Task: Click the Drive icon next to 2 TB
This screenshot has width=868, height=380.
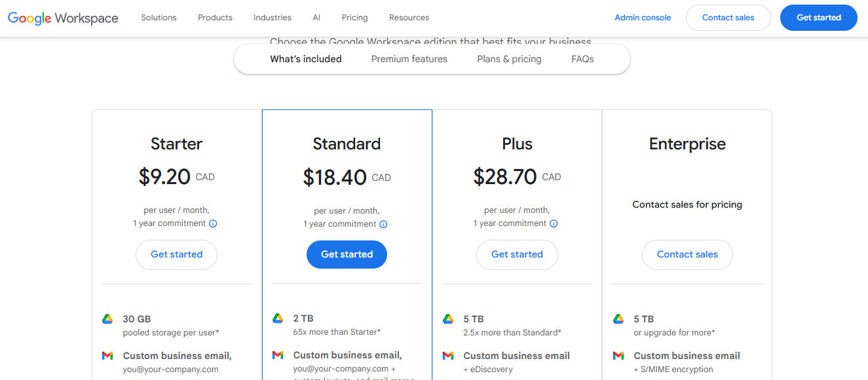Action: (x=278, y=319)
